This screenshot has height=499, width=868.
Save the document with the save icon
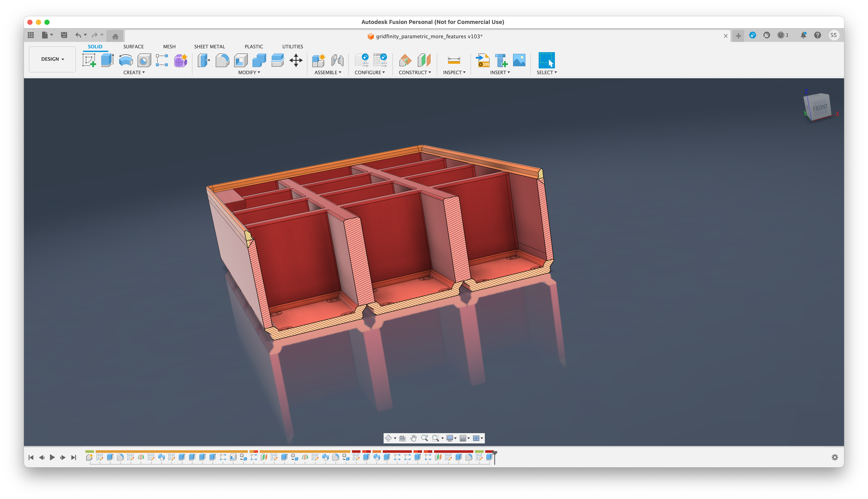[64, 35]
